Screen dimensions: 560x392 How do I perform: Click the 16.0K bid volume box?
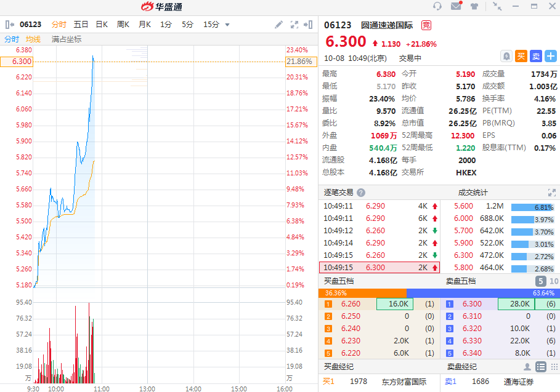(395, 304)
